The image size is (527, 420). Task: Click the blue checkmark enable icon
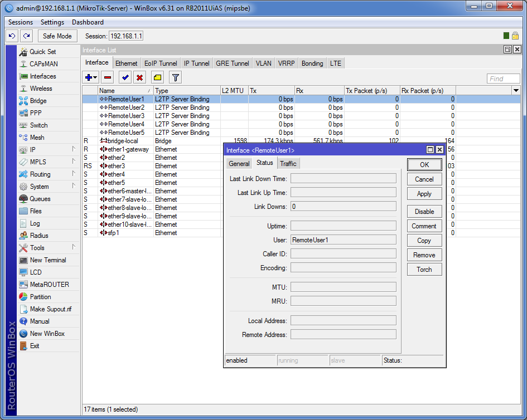125,77
